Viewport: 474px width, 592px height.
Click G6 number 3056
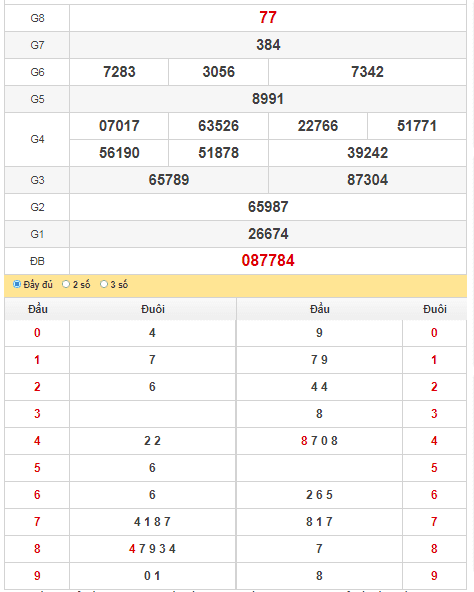coord(219,72)
